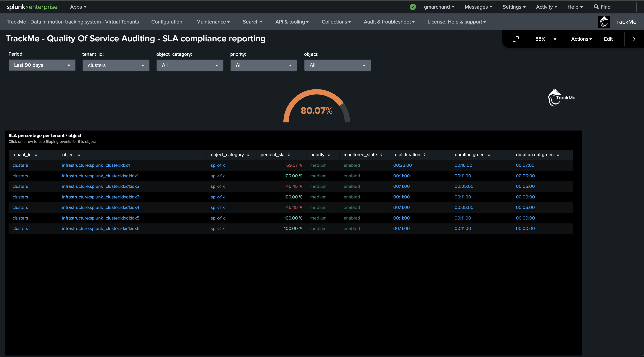Click the search magnifier in Find box
Screen dimensions: 644x357
point(596,7)
